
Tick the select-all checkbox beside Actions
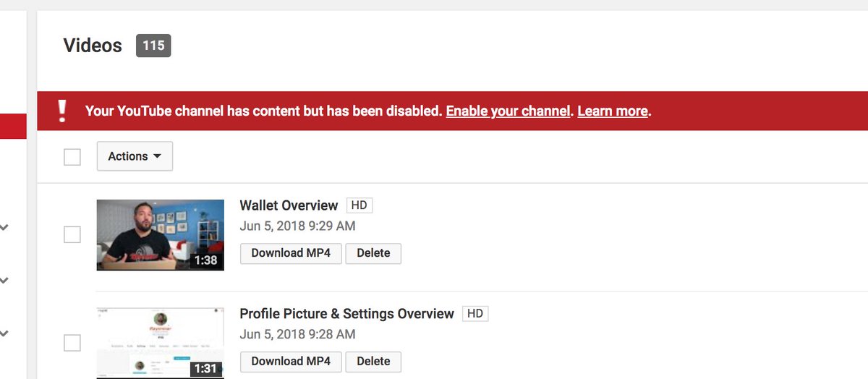tap(72, 156)
